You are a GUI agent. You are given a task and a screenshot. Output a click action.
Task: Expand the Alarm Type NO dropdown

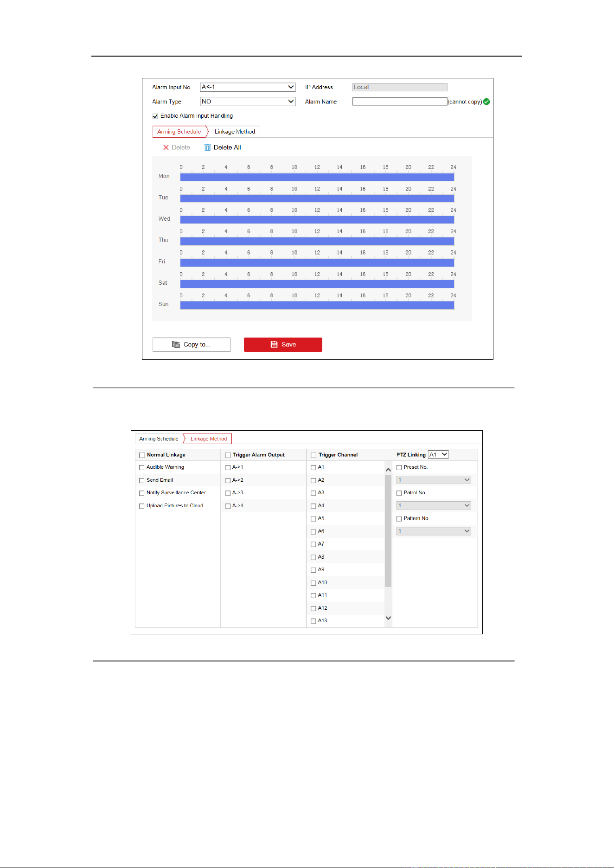248,102
